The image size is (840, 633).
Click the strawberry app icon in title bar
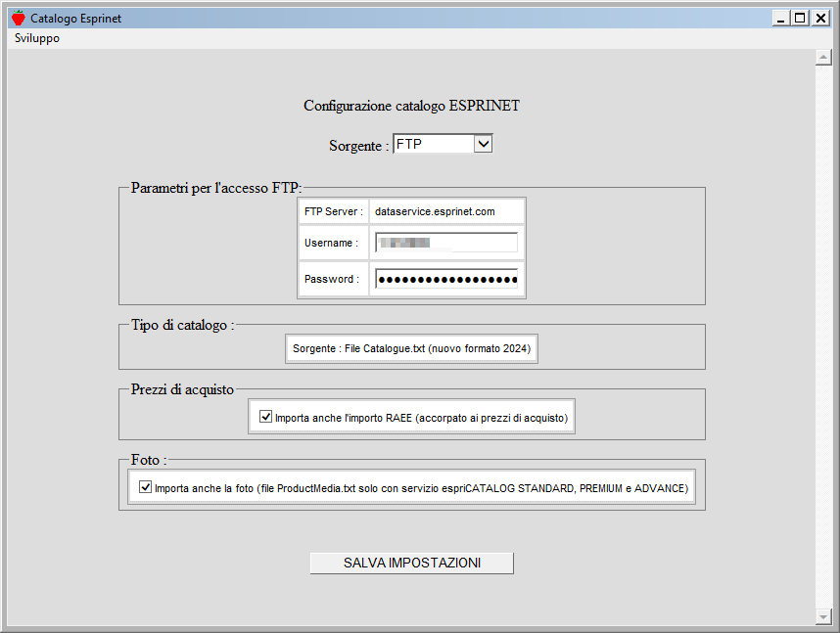click(x=19, y=19)
